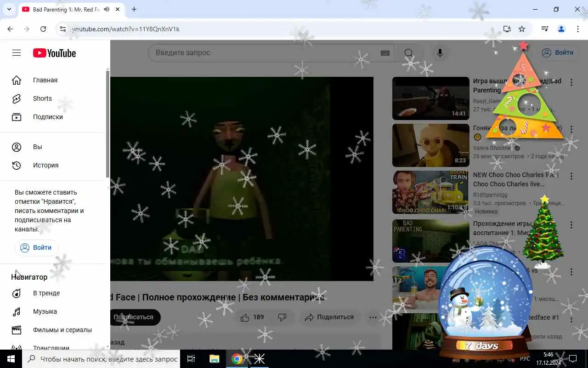The image size is (588, 368).
Task: Open Главная in the sidebar
Action: click(x=52, y=80)
